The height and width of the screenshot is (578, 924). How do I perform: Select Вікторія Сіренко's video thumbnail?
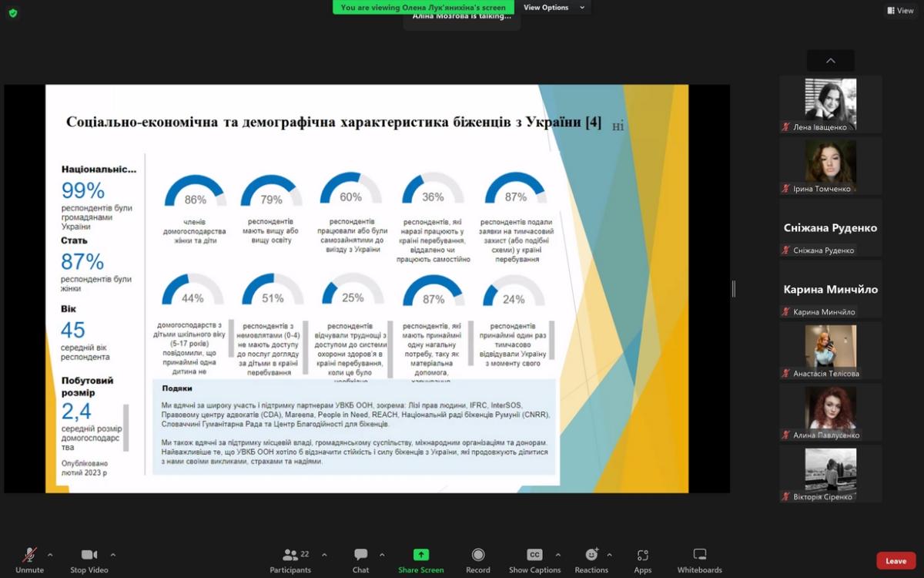point(831,474)
